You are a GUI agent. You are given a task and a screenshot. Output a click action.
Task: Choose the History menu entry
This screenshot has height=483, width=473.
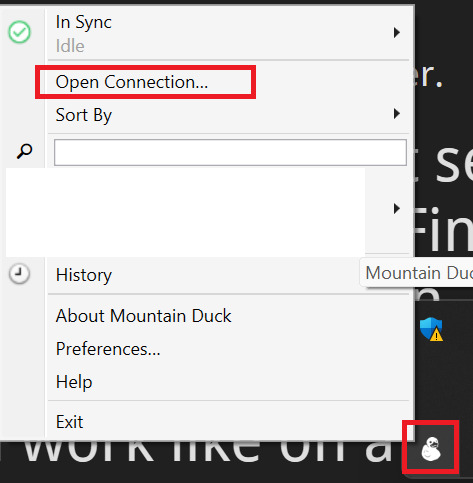click(84, 275)
